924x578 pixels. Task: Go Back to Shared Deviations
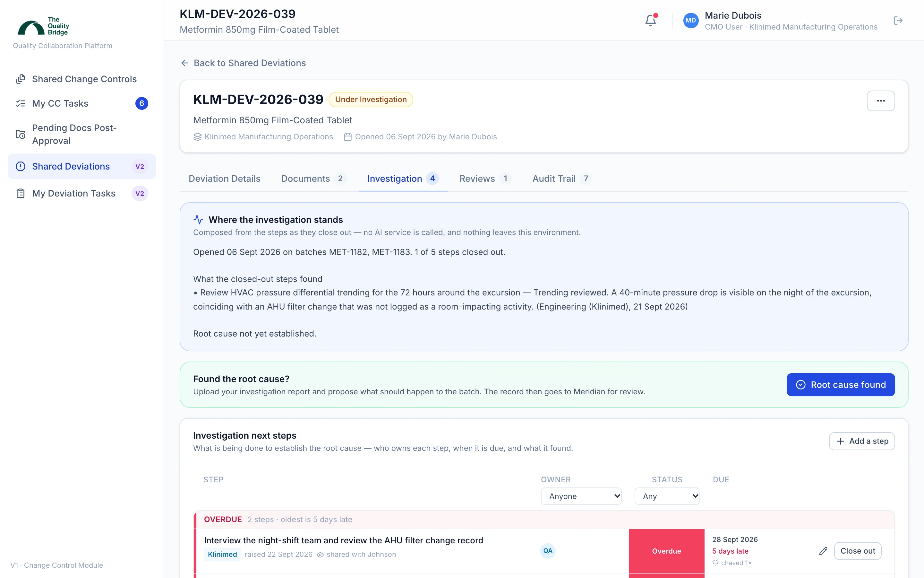(x=243, y=63)
